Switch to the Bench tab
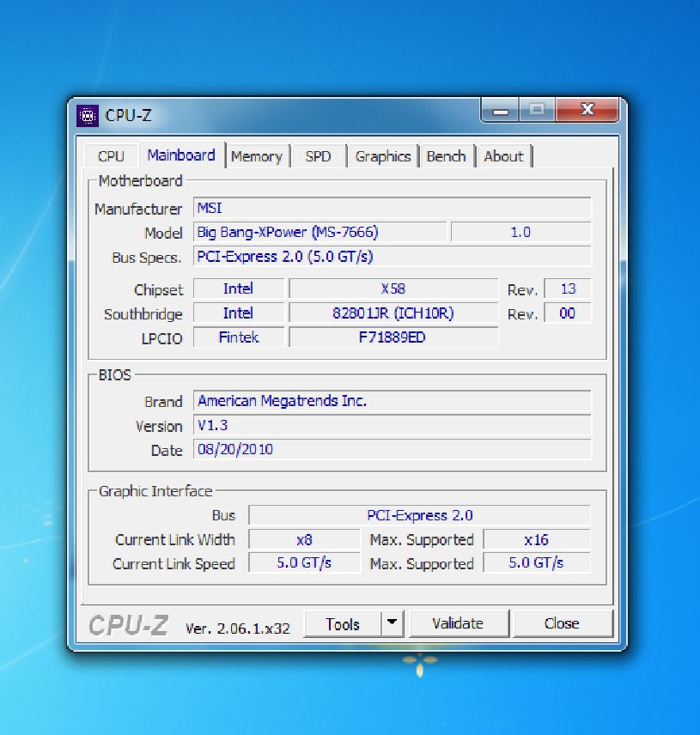 point(447,156)
